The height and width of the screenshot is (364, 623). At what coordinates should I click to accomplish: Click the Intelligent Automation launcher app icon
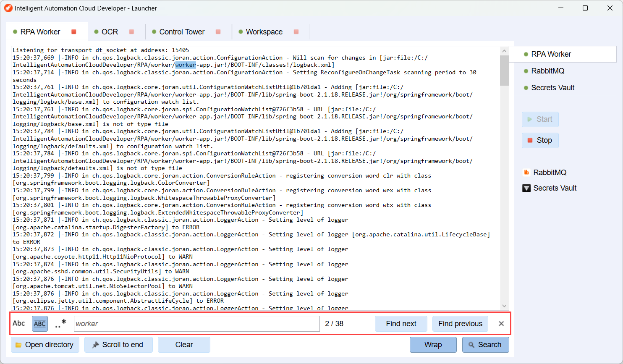pos(8,8)
